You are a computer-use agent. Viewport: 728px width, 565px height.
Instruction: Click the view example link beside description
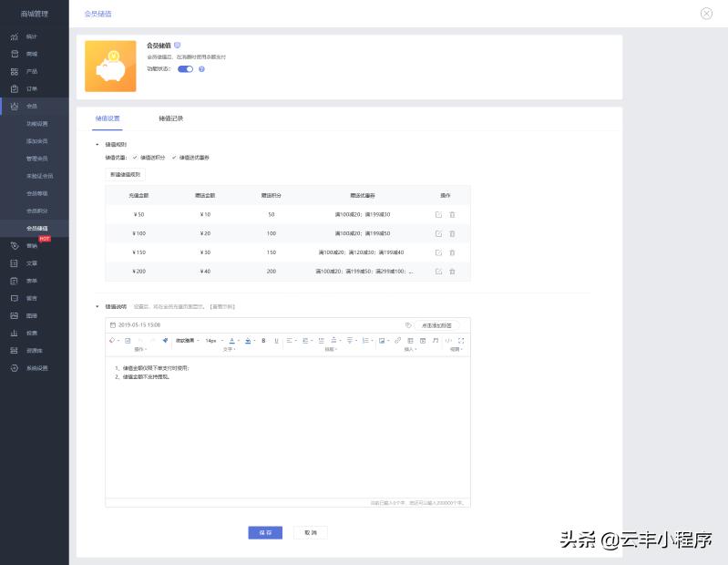tap(223, 307)
